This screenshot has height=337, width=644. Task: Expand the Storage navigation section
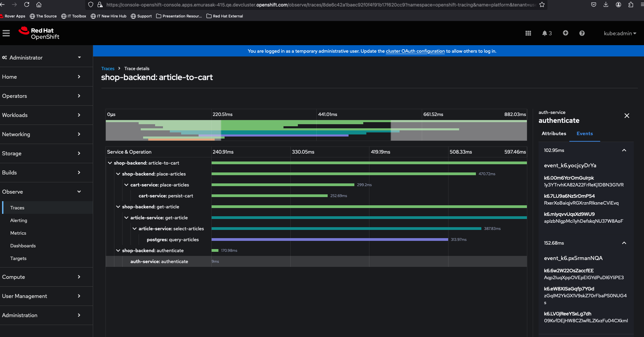coord(46,153)
